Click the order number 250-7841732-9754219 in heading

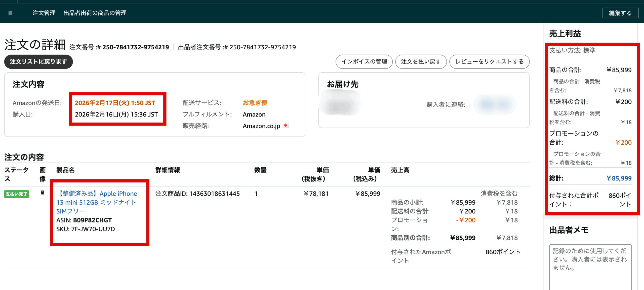(x=136, y=47)
